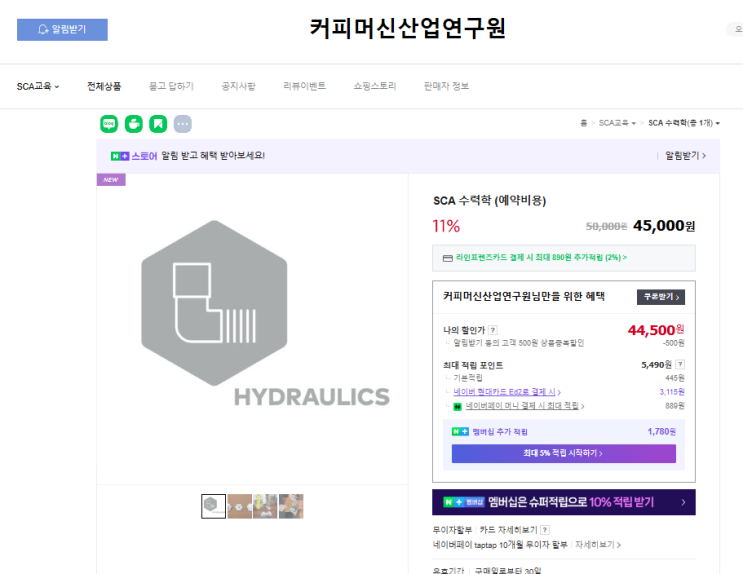Image resolution: width=743 pixels, height=574 pixels.
Task: Click the help icon by 카드 자세히보기
Action: [x=545, y=530]
